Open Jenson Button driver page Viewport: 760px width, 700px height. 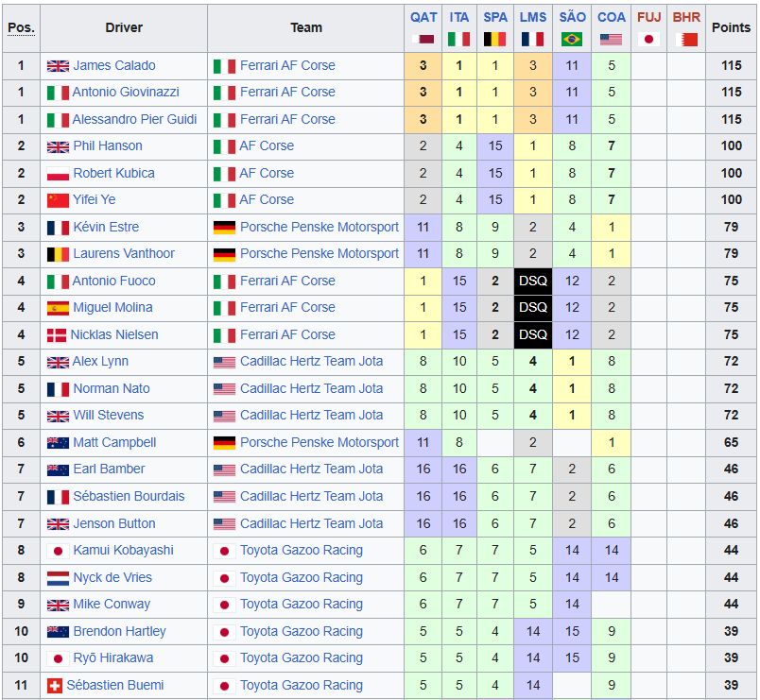114,523
